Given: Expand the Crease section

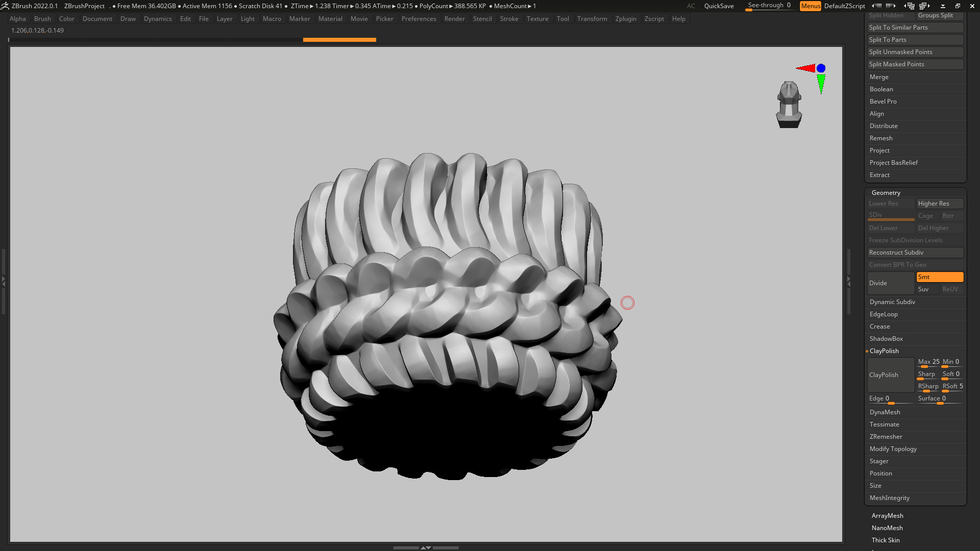Looking at the screenshot, I should [x=879, y=327].
